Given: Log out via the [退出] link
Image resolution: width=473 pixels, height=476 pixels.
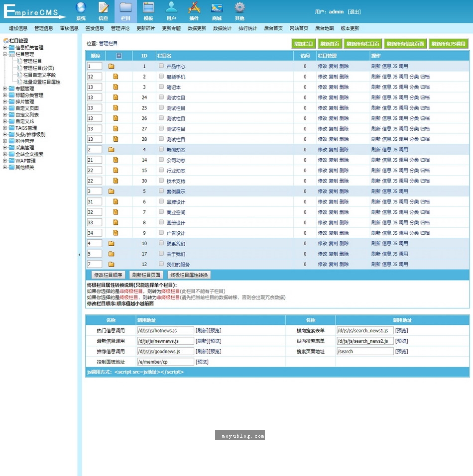Looking at the screenshot, I should tap(354, 12).
